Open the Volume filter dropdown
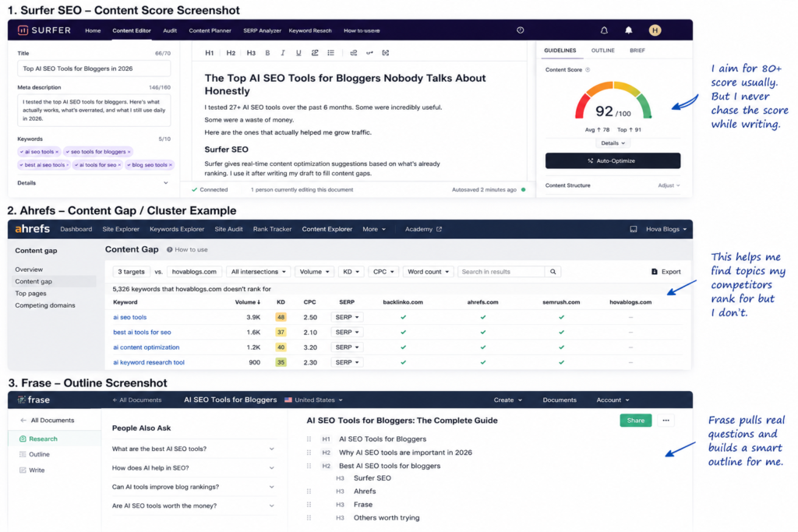The width and height of the screenshot is (798, 532). (314, 272)
